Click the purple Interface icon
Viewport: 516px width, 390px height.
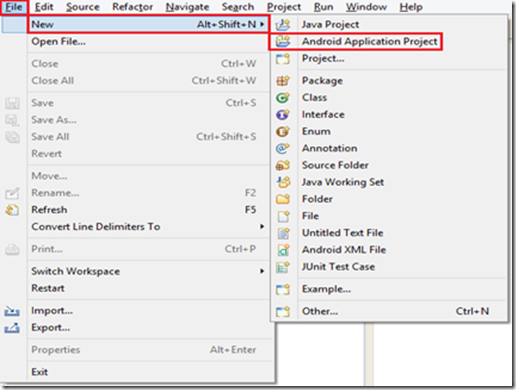[x=283, y=115]
